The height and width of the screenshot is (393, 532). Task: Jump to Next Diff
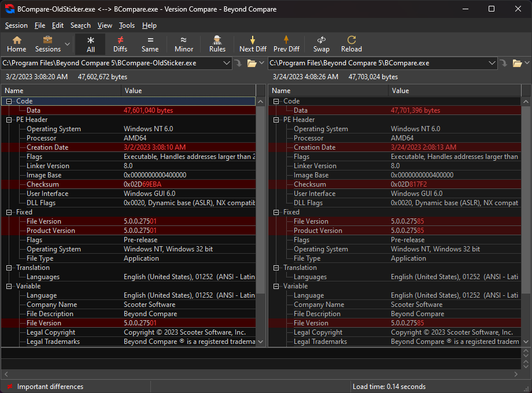253,44
